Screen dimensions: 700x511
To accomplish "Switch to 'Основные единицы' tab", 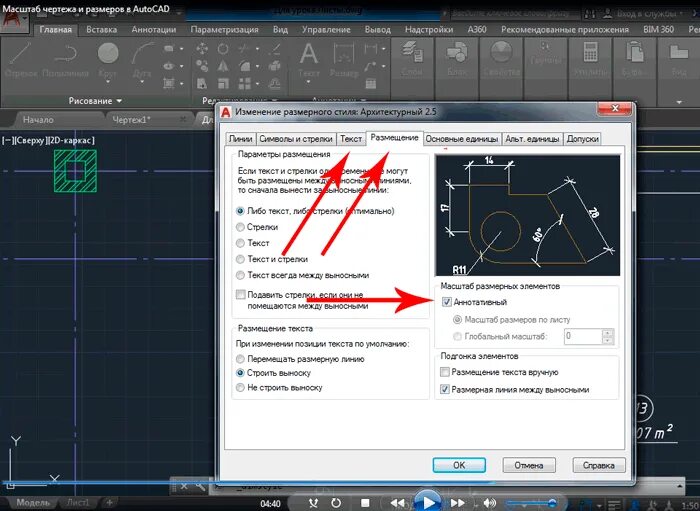I will click(462, 139).
